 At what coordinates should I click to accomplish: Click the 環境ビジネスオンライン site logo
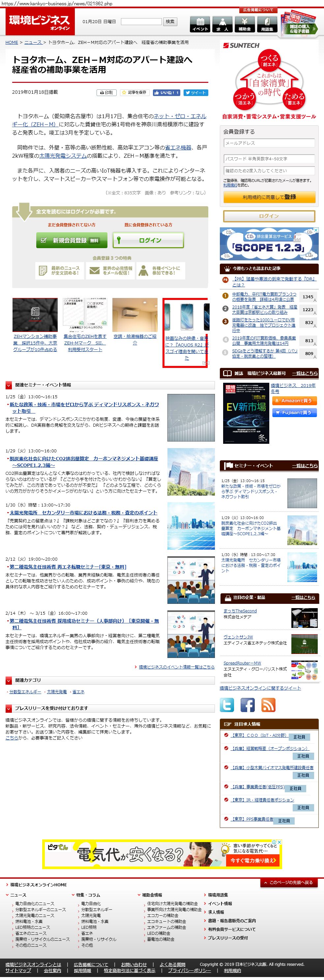(40, 22)
